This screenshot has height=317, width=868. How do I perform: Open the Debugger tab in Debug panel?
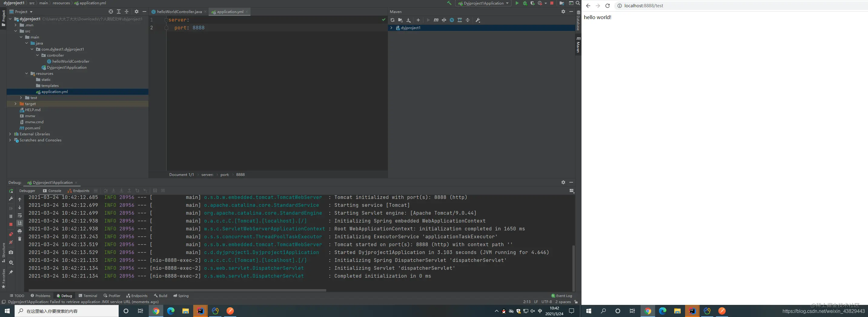(27, 191)
